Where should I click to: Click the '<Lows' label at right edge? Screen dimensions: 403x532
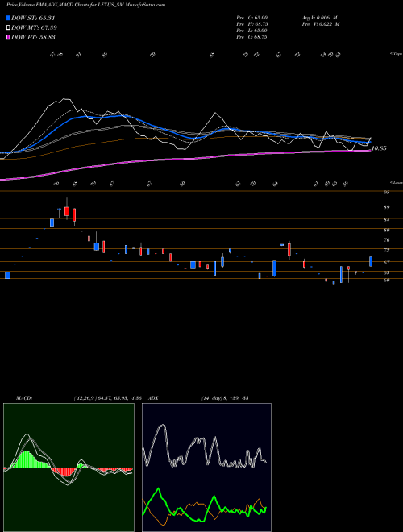(x=396, y=182)
